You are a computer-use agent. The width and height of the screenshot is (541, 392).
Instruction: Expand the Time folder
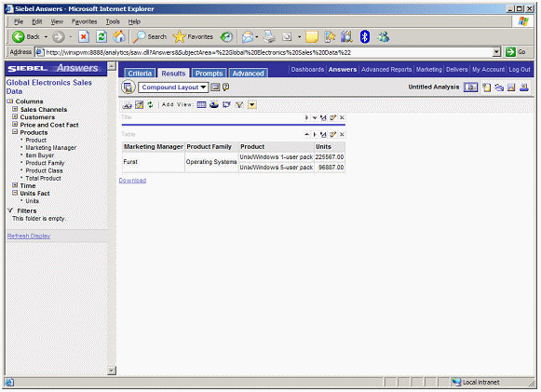15,185
